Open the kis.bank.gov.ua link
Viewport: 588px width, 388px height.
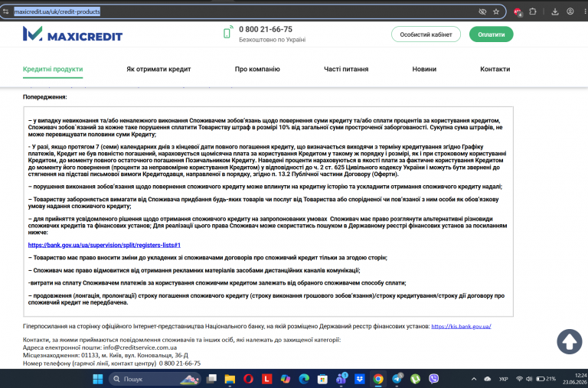(x=461, y=326)
